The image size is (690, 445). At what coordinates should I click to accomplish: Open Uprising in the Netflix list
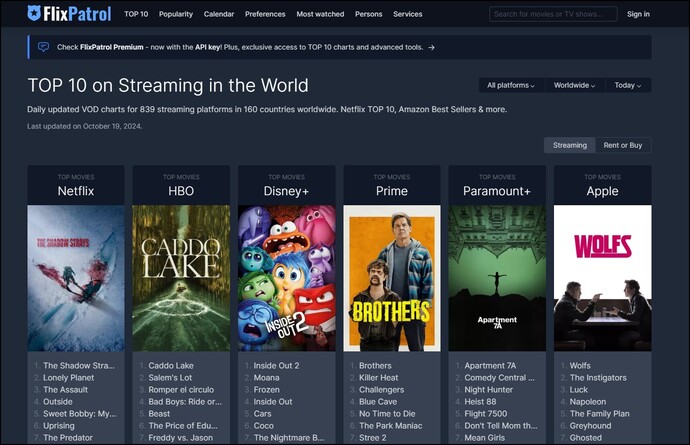[59, 426]
